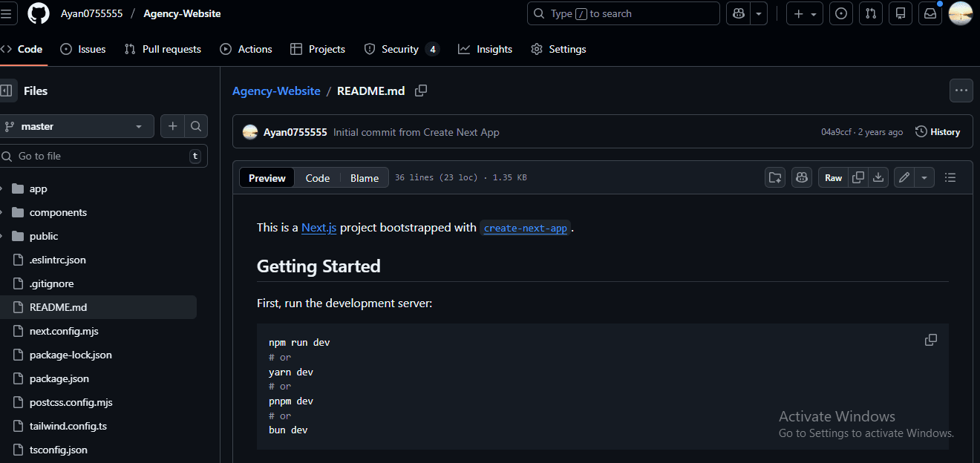Image resolution: width=980 pixels, height=463 pixels.
Task: Copy the npm code block
Action: click(x=930, y=340)
